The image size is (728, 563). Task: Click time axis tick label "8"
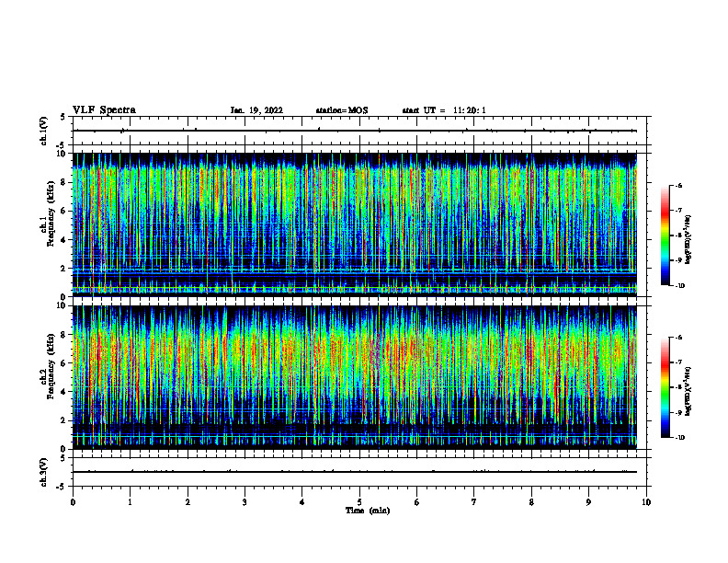(x=531, y=502)
